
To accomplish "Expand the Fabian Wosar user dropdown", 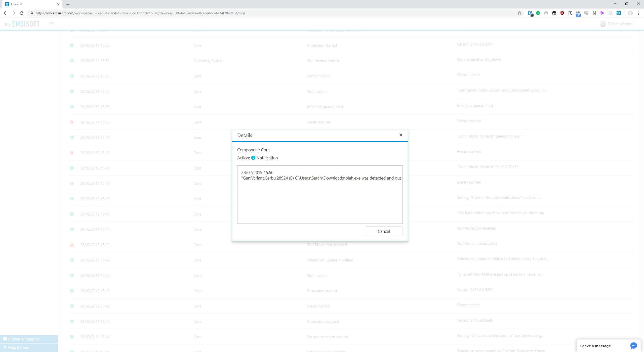I will point(620,24).
